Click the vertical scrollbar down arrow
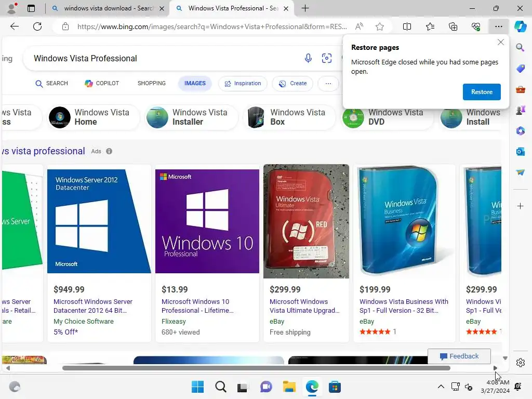Screen dimensions: 532x399 [x=505, y=358]
